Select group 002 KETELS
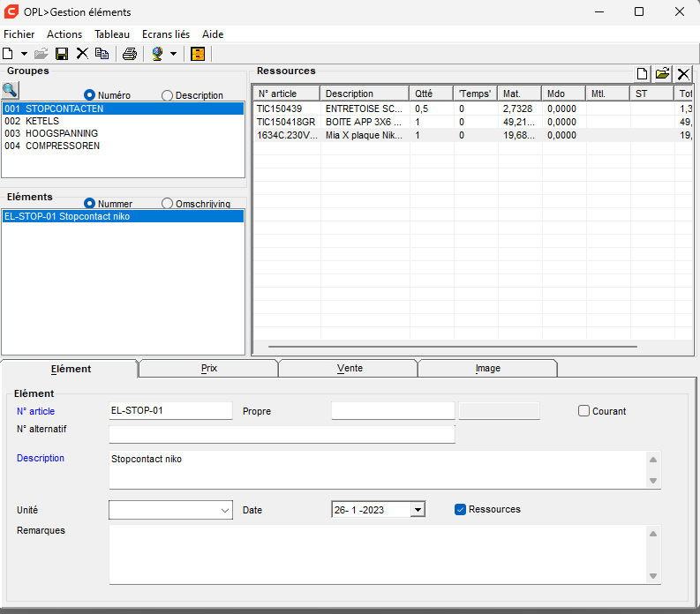 tap(123, 121)
